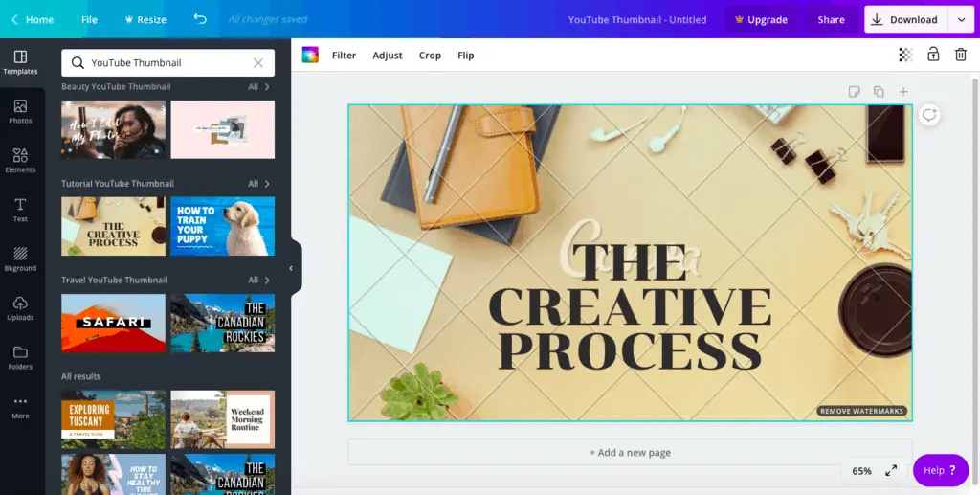980x495 pixels.
Task: Open Elements panel in sidebar
Action: point(20,160)
